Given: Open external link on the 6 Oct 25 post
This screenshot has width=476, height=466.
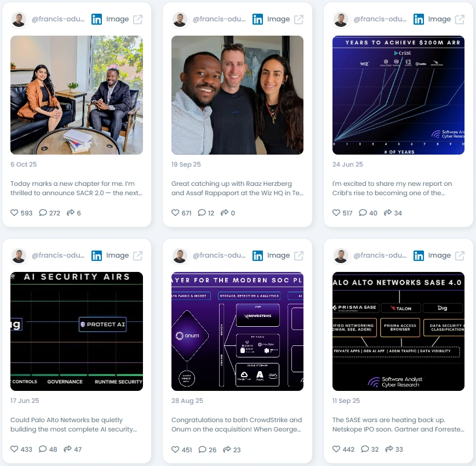Looking at the screenshot, I should pos(138,19).
